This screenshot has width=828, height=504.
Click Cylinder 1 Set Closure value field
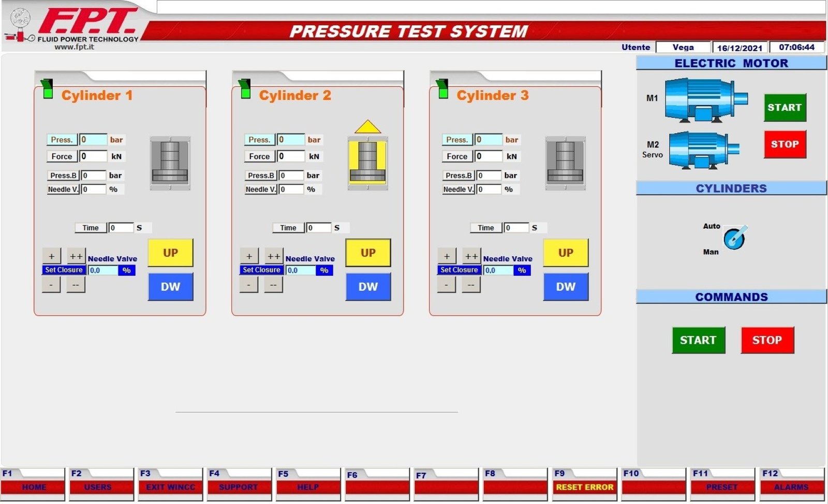(103, 270)
